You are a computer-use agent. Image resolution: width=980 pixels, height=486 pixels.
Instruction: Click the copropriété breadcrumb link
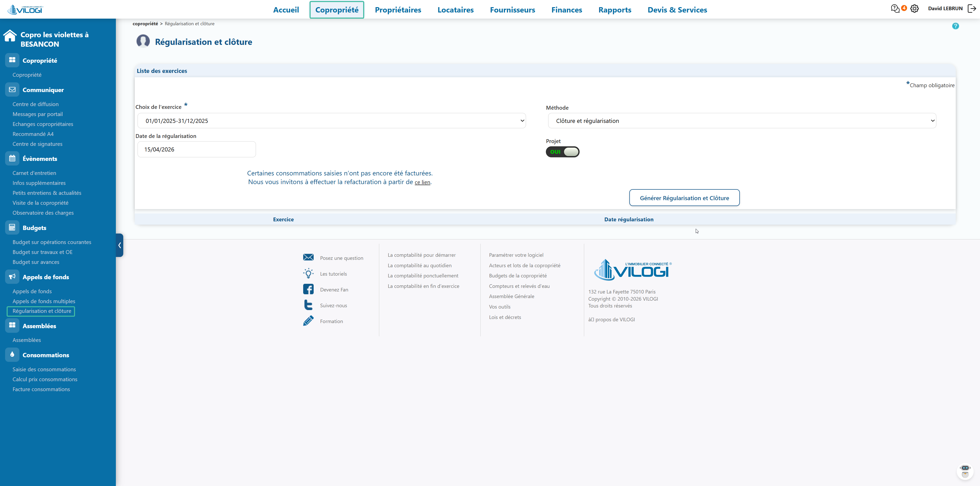145,23
